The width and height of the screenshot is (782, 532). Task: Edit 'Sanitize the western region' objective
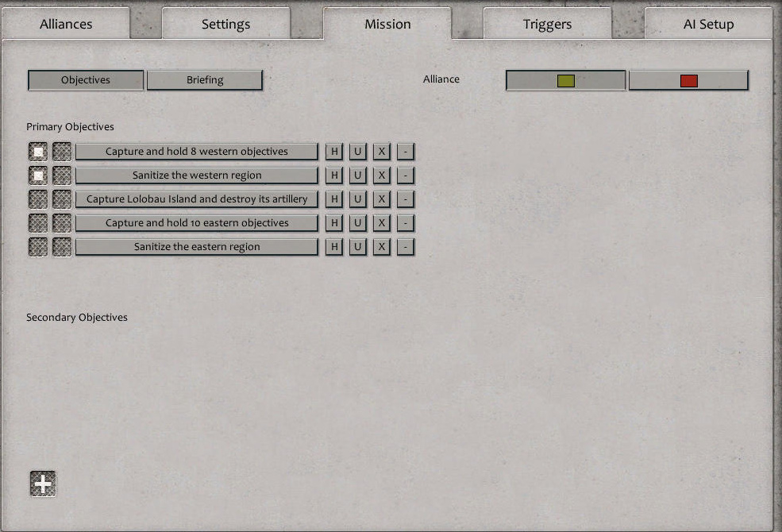coord(197,175)
